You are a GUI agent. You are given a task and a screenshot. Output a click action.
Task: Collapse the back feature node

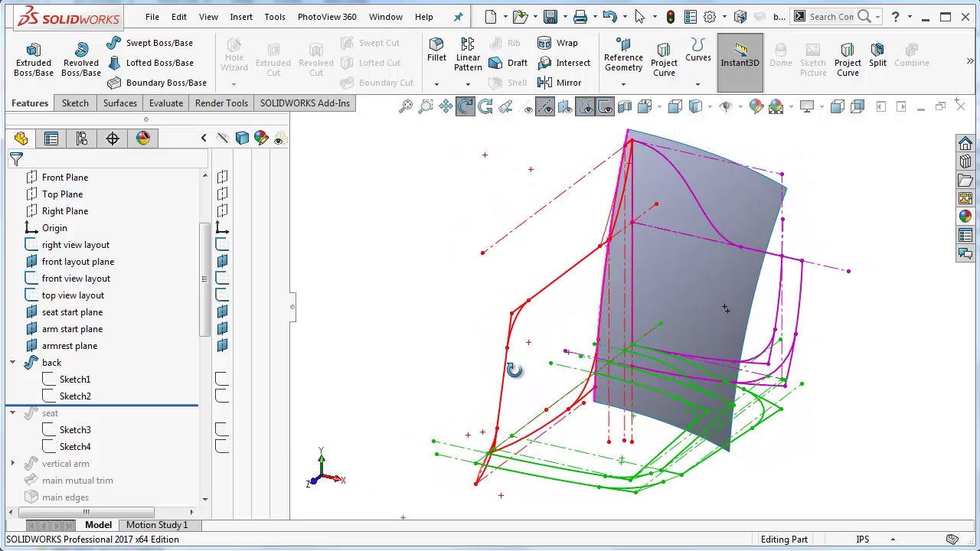point(13,363)
